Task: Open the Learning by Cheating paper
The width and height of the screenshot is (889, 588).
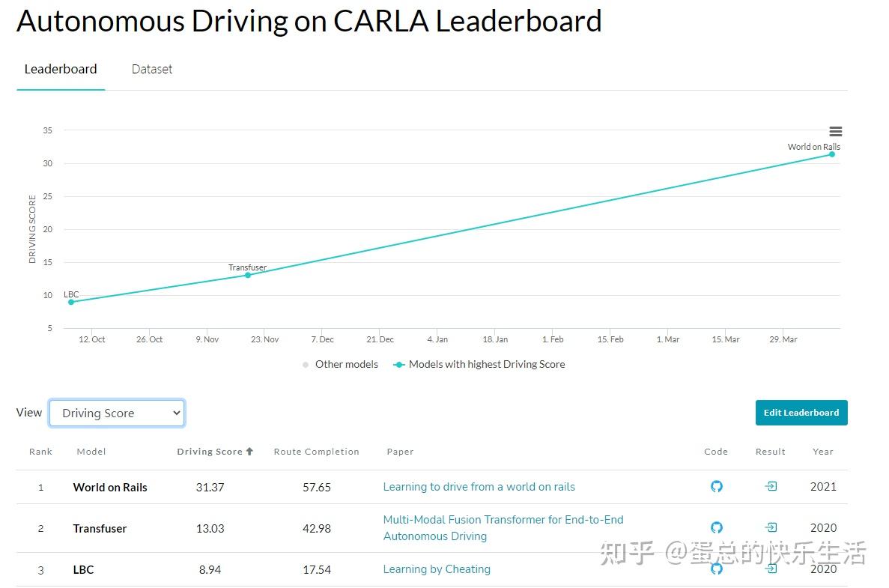Action: coord(437,569)
